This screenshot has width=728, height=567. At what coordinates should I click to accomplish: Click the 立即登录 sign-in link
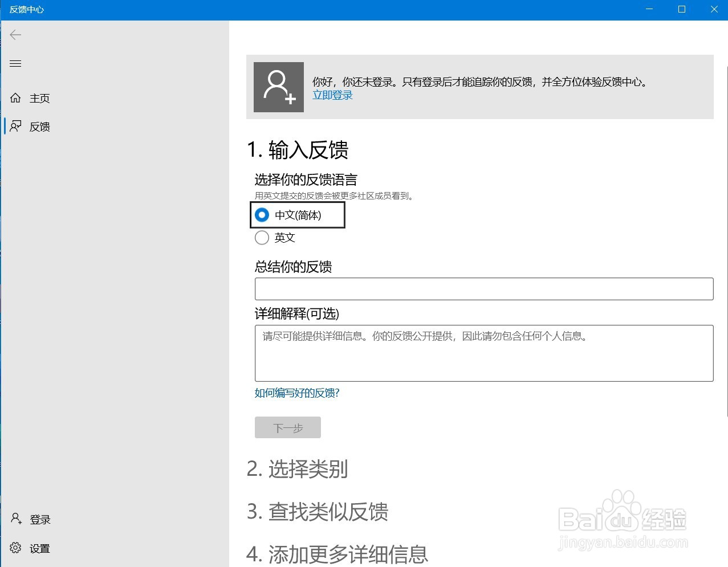332,95
